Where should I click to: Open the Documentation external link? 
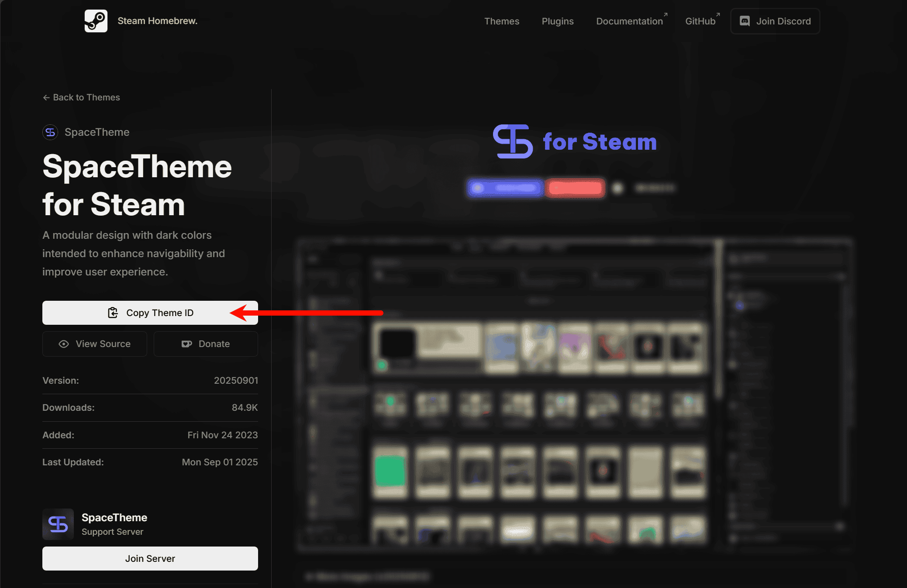click(629, 21)
